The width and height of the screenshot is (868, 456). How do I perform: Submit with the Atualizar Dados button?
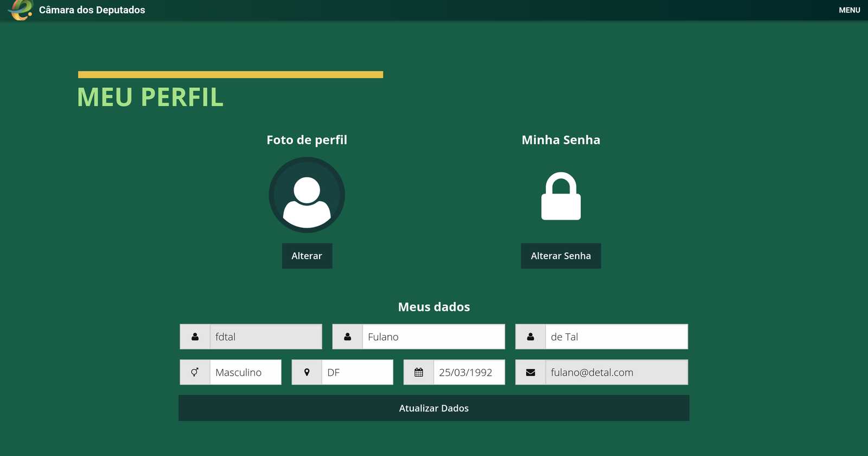pos(434,408)
